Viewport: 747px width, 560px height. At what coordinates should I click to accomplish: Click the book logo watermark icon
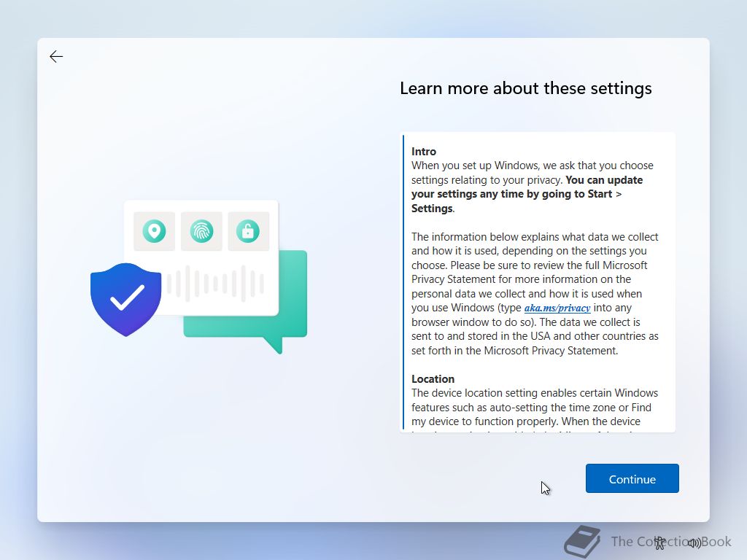click(x=582, y=542)
